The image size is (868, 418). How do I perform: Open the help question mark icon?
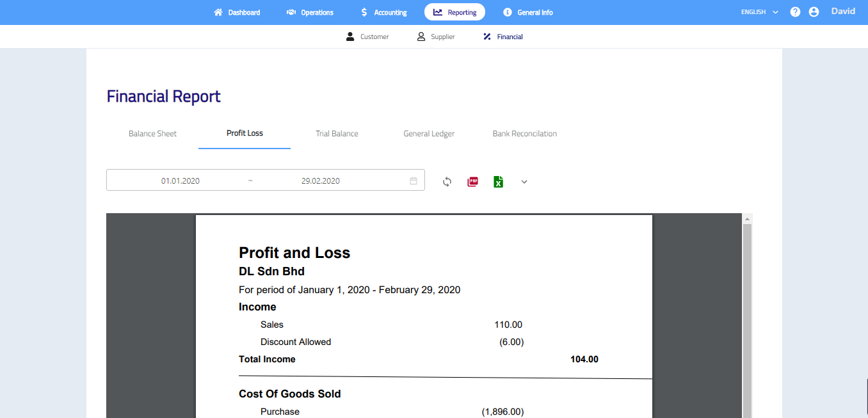point(795,12)
